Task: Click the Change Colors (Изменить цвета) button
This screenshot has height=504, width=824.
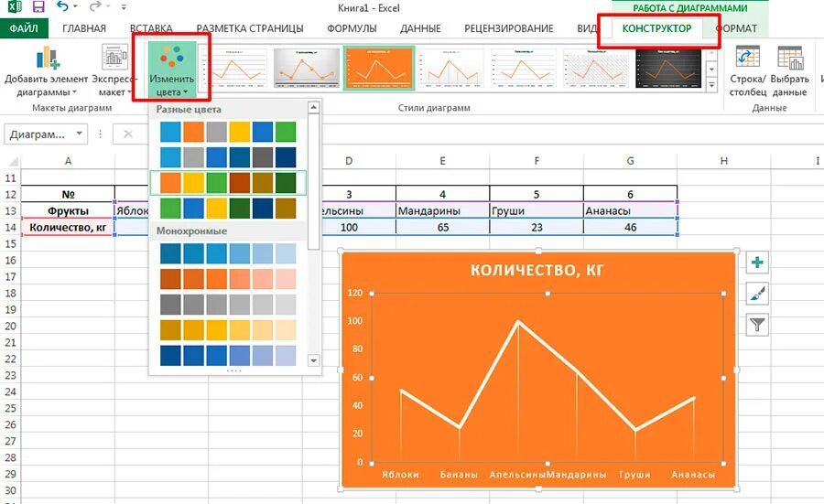Action: [172, 70]
